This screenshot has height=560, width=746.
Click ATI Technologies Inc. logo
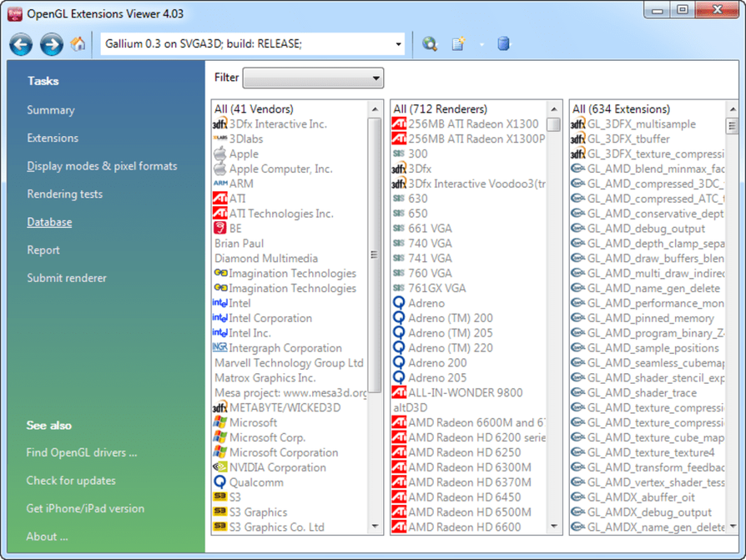tap(219, 213)
